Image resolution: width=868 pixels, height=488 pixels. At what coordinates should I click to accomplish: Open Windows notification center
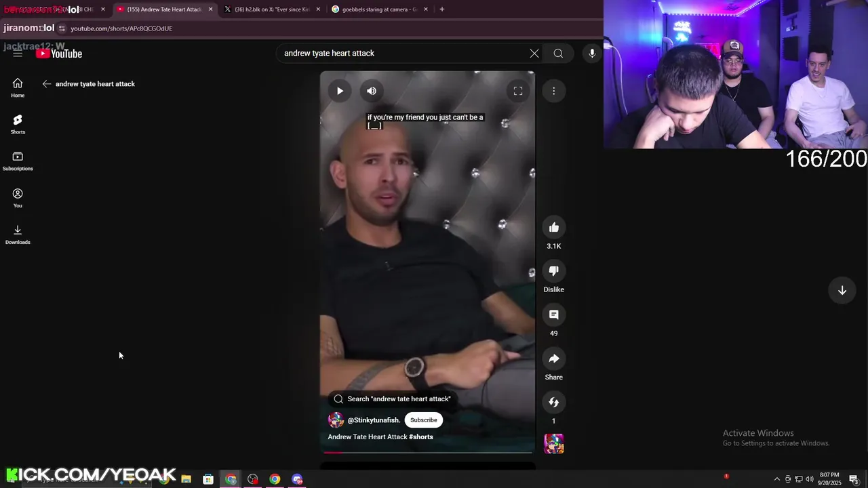tap(854, 479)
